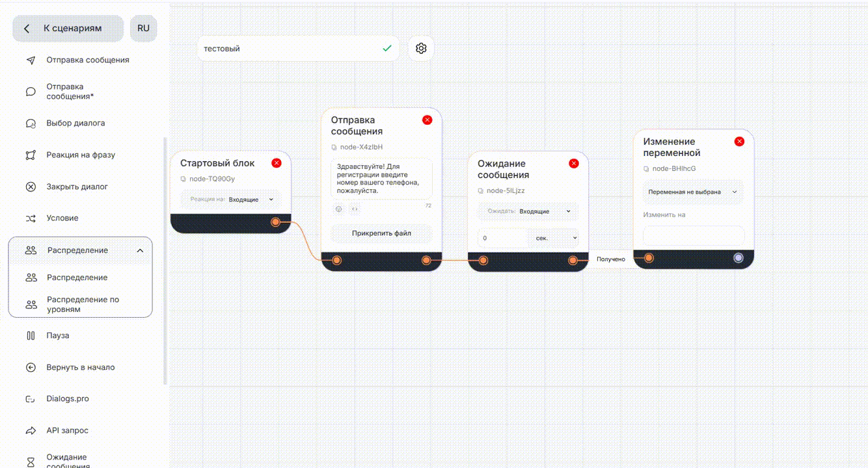Copy node ID node-X4zlbH

pos(334,148)
